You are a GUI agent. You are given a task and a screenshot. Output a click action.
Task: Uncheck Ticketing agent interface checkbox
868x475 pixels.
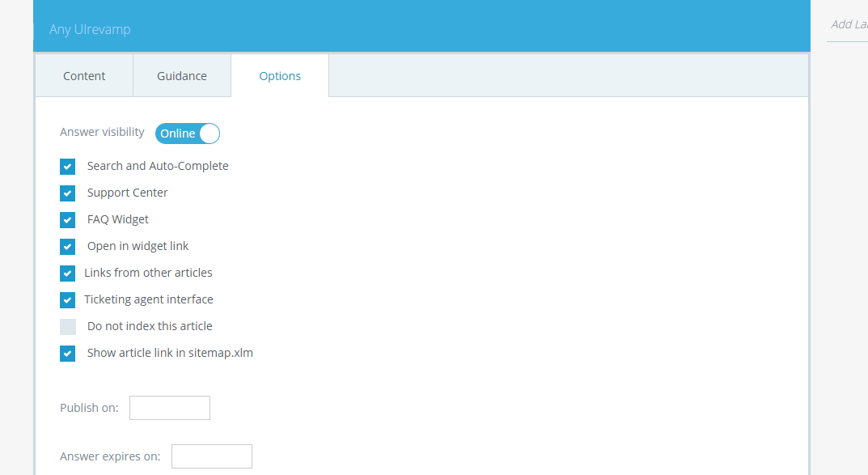click(x=67, y=300)
